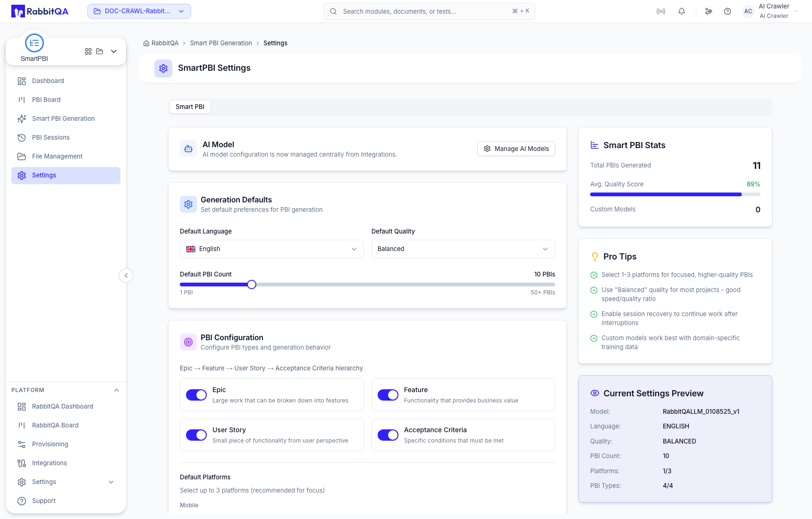Click the SmartPBI Settings header gear icon
The width and height of the screenshot is (812, 519).
[x=163, y=68]
